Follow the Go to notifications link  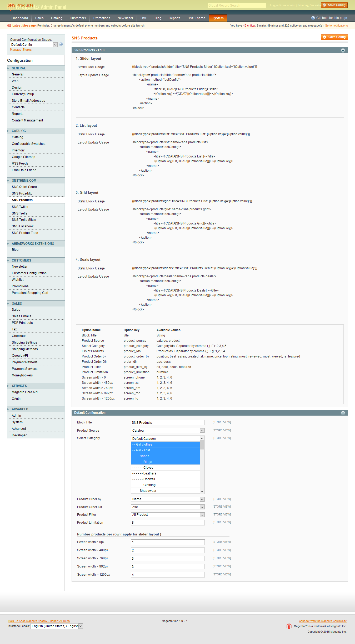coord(336,26)
